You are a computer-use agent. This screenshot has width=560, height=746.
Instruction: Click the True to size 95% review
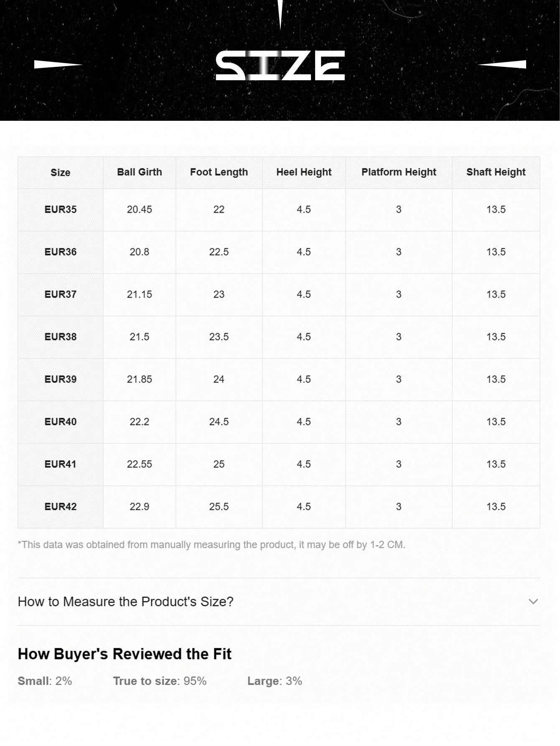(160, 681)
